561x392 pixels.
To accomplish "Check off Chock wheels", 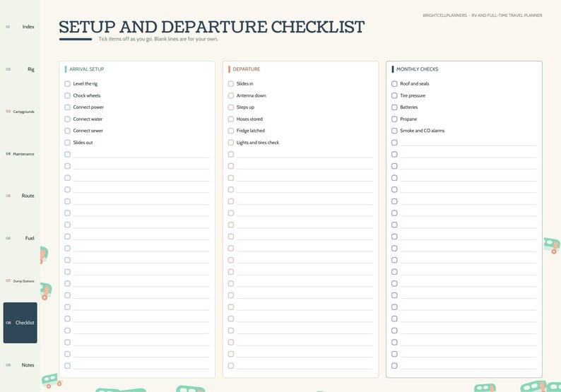I will point(67,95).
